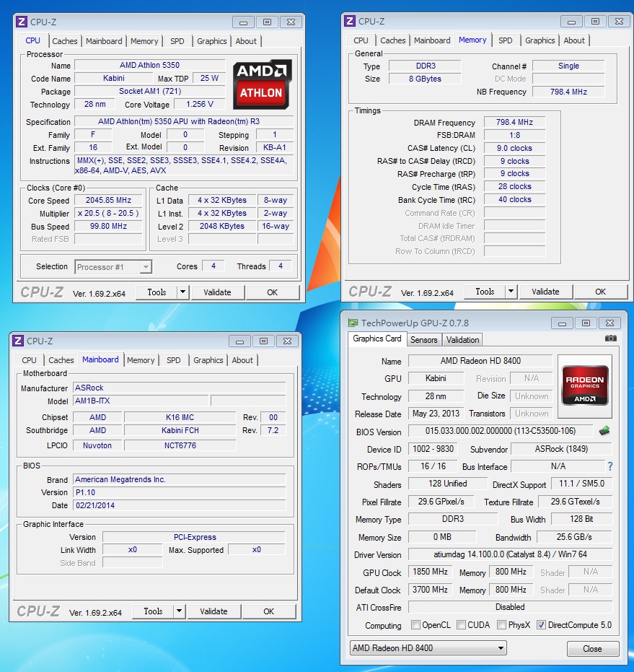Click the Bus Interface question mark icon
This screenshot has height=672, width=634.
pyautogui.click(x=610, y=466)
